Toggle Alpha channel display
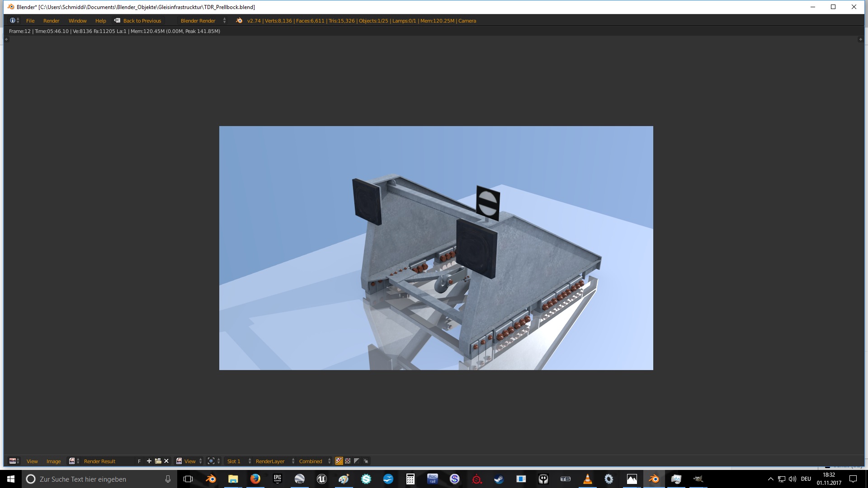The width and height of the screenshot is (868, 488). 357,461
